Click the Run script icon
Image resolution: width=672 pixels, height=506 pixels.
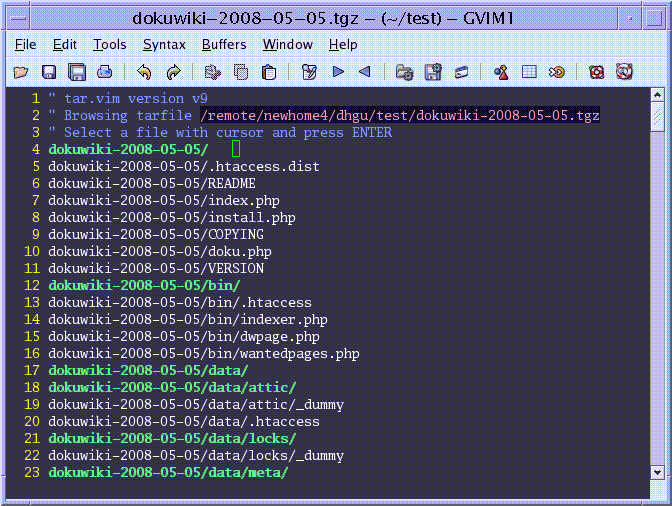(x=461, y=72)
